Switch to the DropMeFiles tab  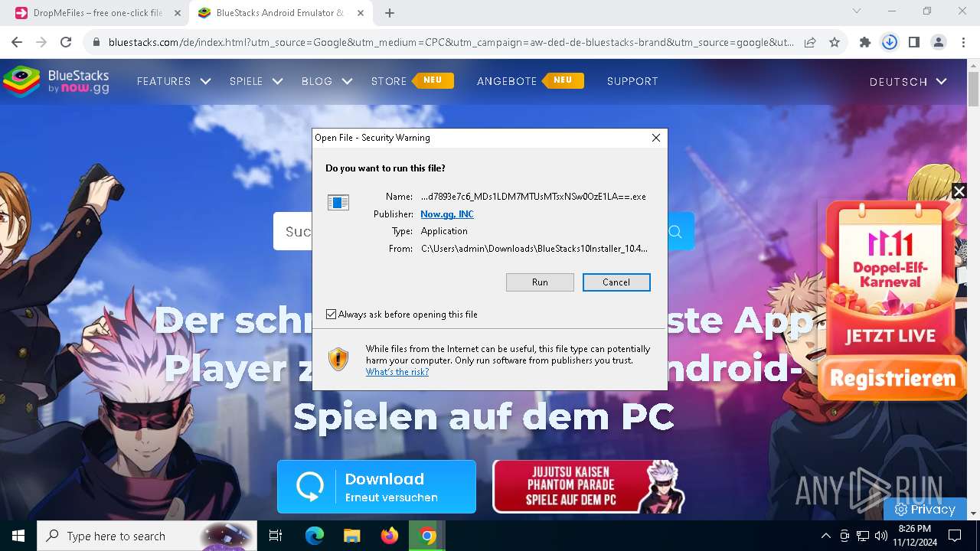98,13
